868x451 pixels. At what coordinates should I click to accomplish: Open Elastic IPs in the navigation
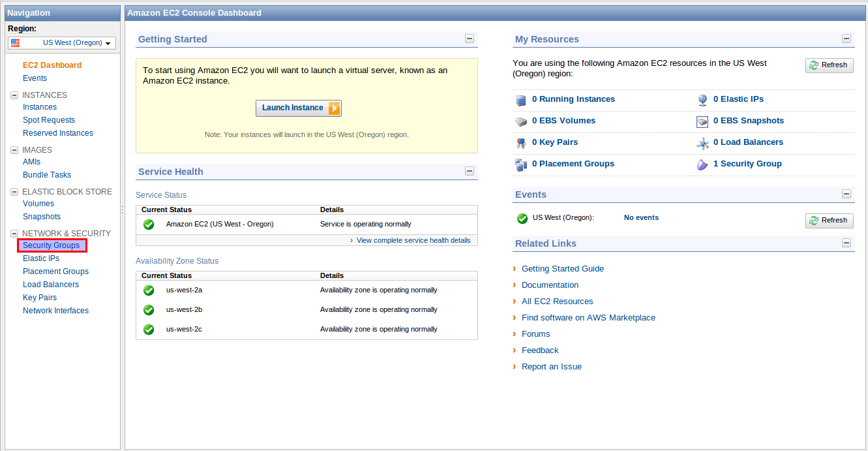point(41,258)
